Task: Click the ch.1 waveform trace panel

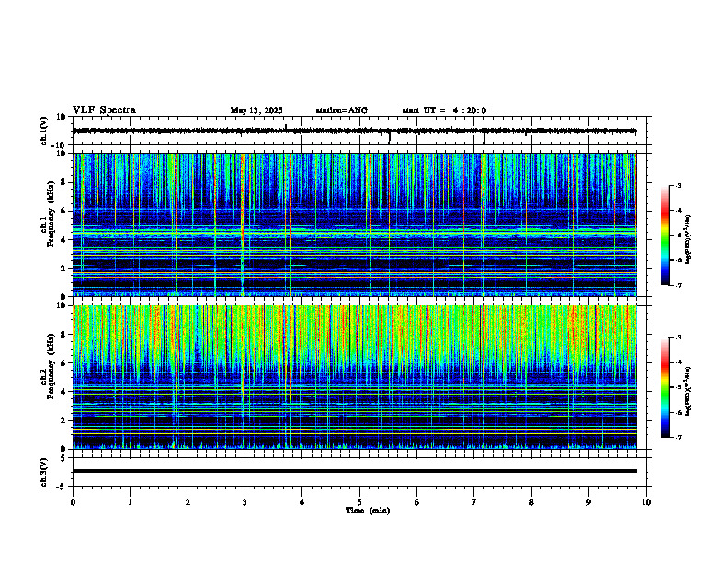Action: click(x=359, y=131)
